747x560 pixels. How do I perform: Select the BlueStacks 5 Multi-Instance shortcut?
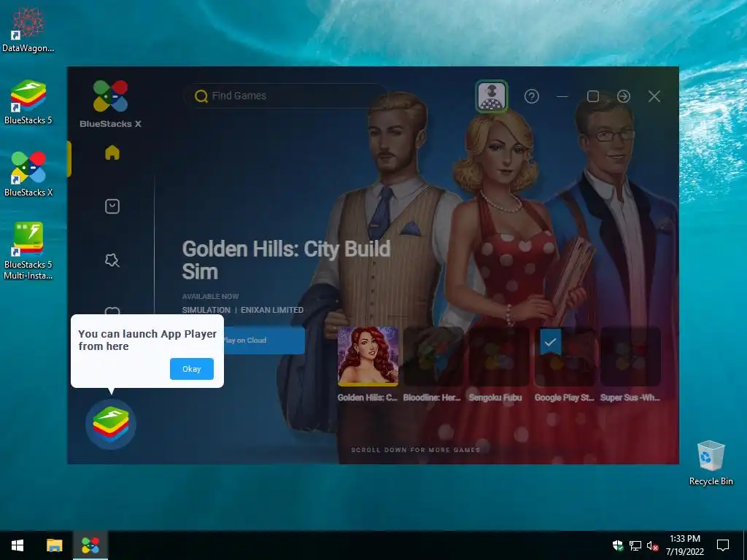point(28,251)
